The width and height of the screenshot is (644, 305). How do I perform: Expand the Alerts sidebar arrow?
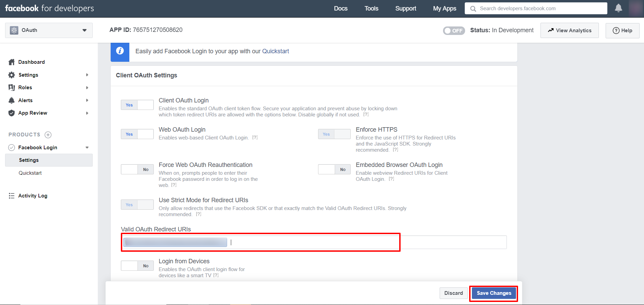coord(87,100)
